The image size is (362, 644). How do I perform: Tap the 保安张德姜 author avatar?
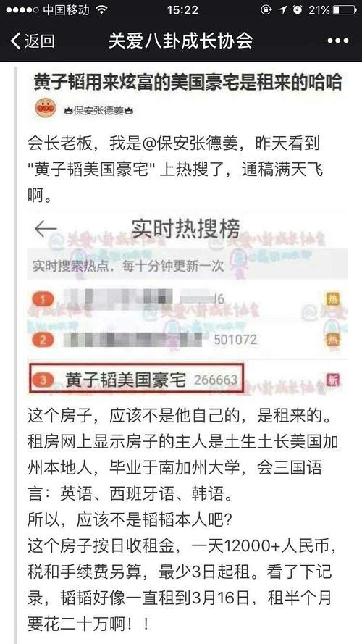46,109
